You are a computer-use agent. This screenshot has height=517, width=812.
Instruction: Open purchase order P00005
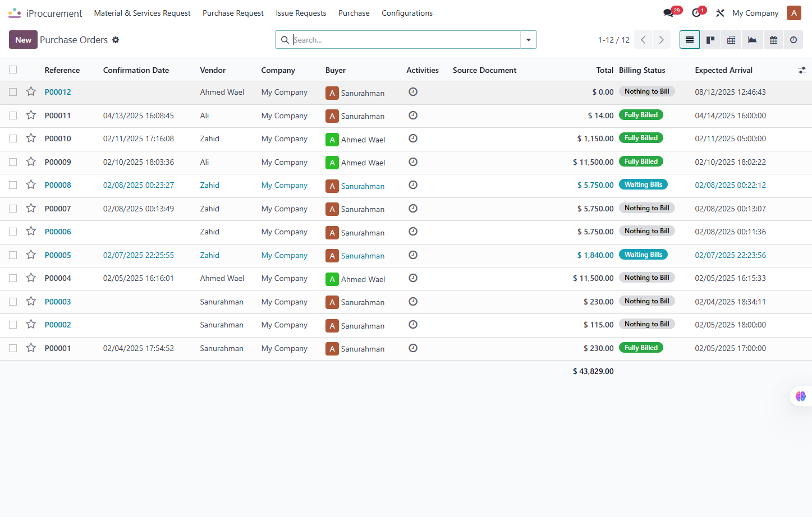pos(58,255)
